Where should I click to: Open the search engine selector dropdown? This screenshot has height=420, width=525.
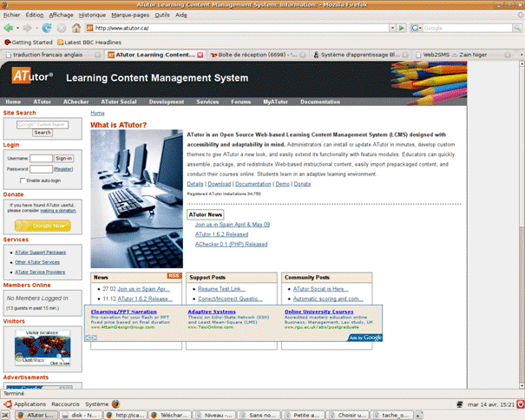413,28
